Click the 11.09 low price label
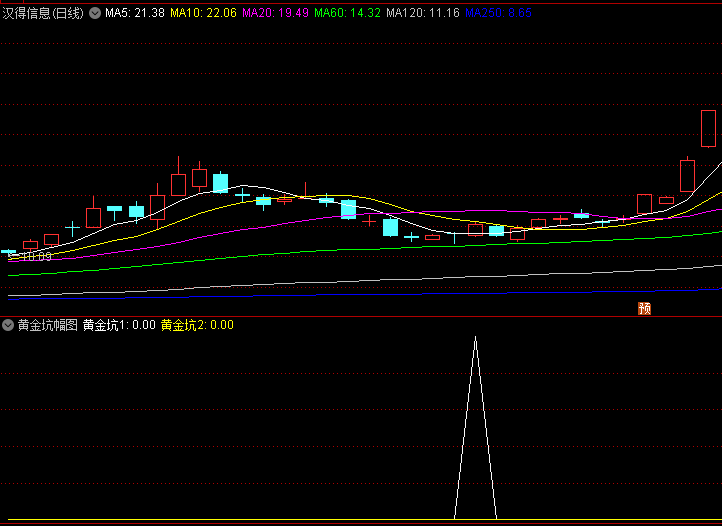Screen dimensions: 722x526 click(x=32, y=257)
